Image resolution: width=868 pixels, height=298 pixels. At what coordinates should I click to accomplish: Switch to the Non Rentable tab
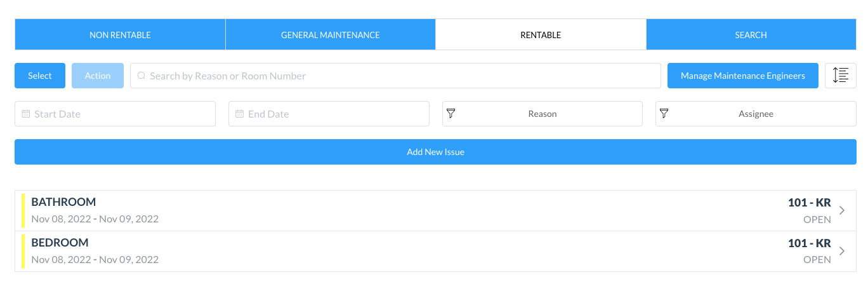(x=120, y=35)
